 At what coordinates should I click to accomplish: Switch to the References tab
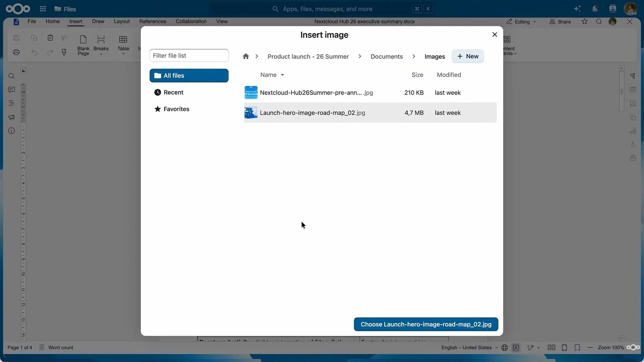click(153, 21)
